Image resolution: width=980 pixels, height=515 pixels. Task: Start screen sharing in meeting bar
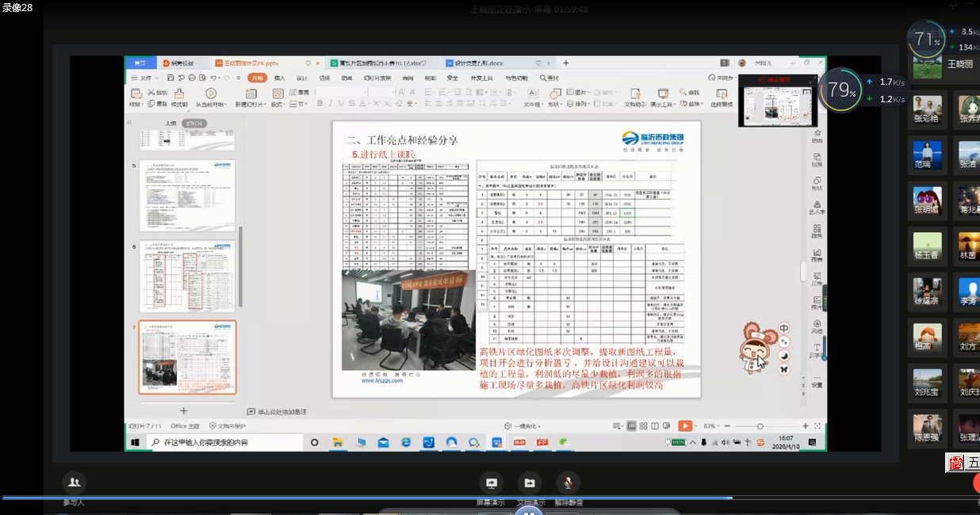(491, 483)
